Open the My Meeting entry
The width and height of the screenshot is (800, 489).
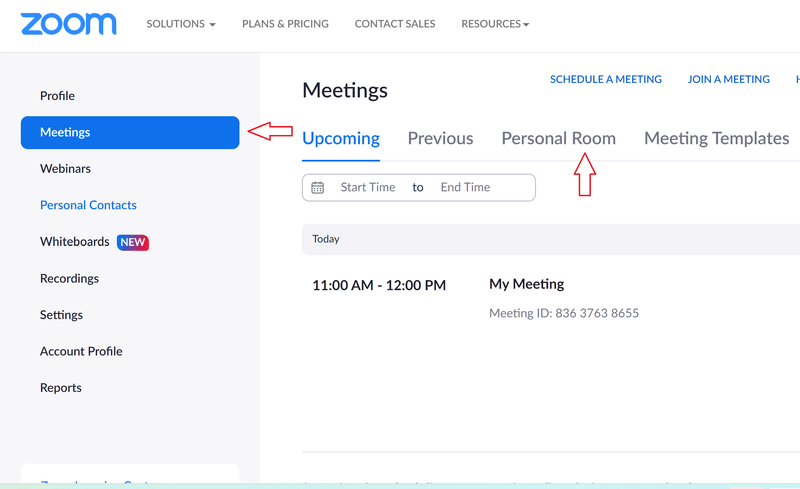pyautogui.click(x=527, y=284)
